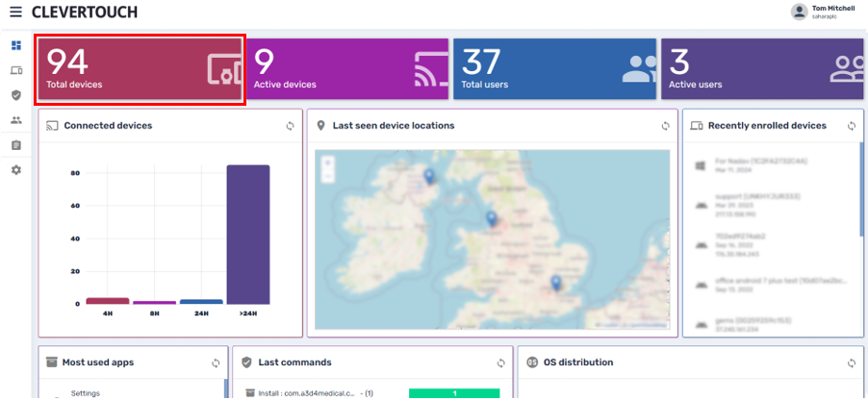Open the clipboard Reports icon in sidebar
The image size is (868, 400).
click(16, 145)
